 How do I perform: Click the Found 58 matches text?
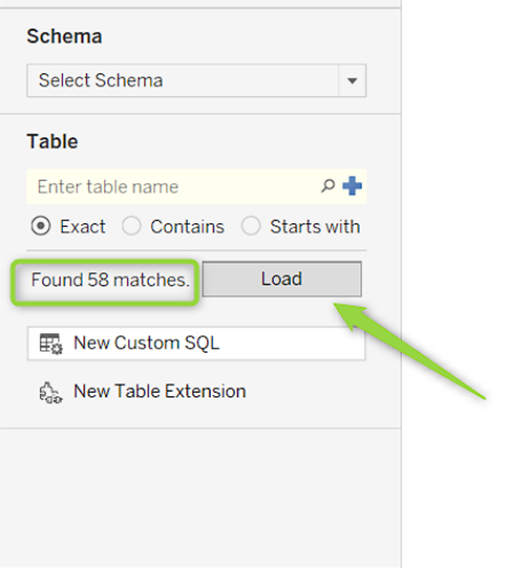[x=110, y=280]
